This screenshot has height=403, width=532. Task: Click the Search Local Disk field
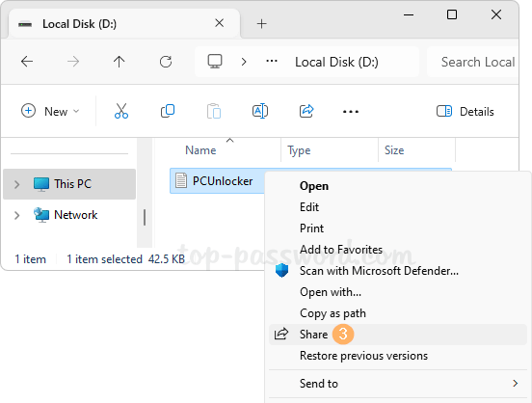pos(472,62)
